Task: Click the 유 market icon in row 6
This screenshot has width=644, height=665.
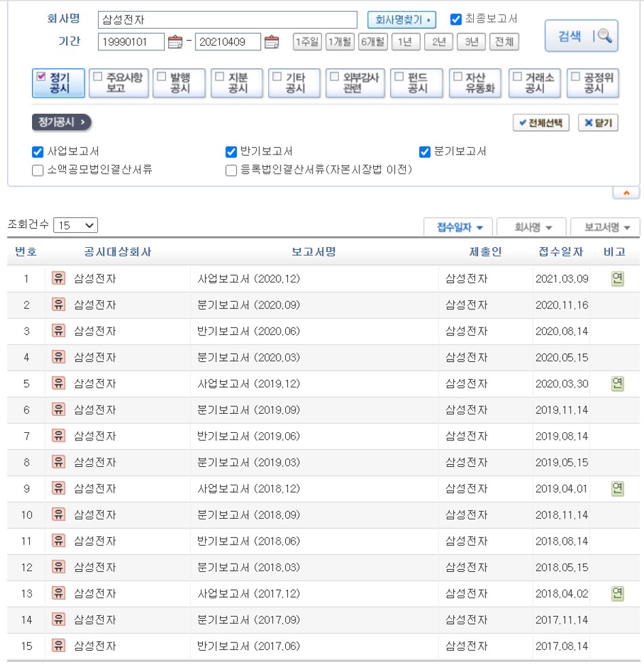Action: [x=59, y=410]
